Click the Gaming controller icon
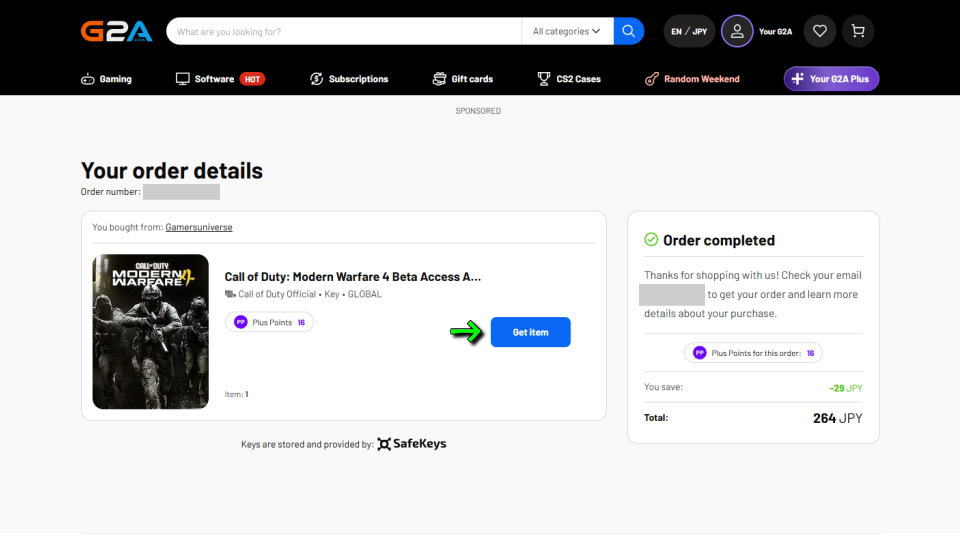Screen dimensions: 960x540 coord(88,79)
